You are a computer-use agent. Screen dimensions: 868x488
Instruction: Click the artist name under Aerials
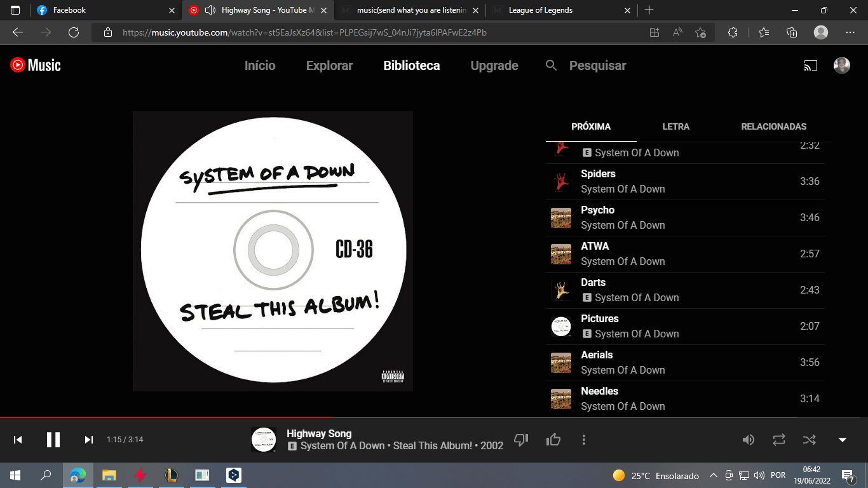pos(623,370)
